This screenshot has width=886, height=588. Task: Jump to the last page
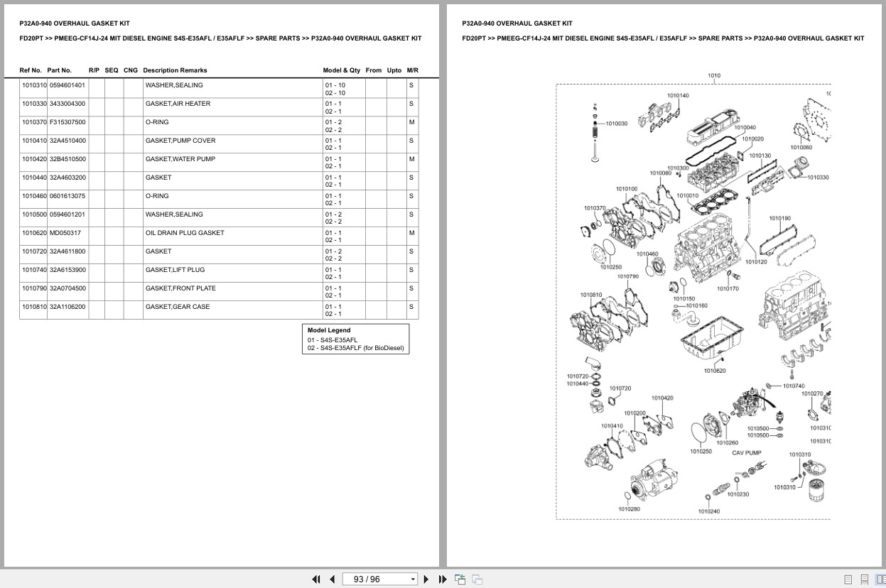point(443,579)
